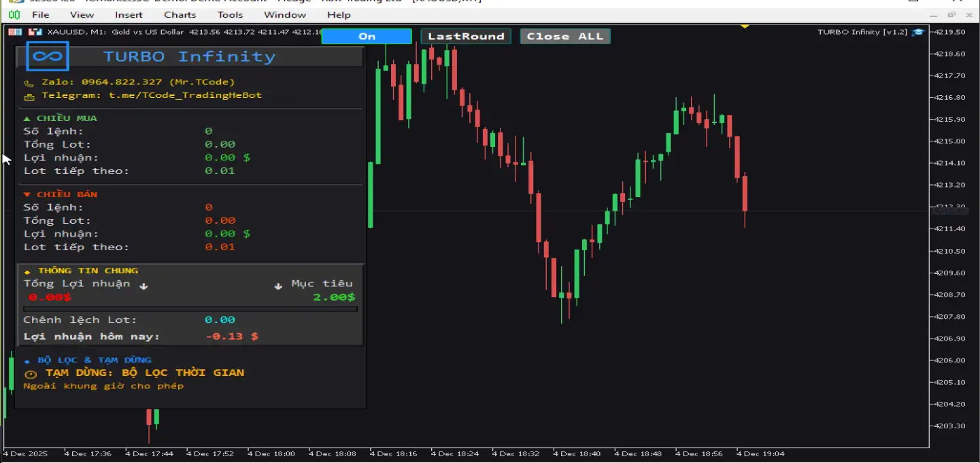Click the clock icon beside TẠM DỪNG
Image resolution: width=980 pixels, height=463 pixels.
pos(30,374)
